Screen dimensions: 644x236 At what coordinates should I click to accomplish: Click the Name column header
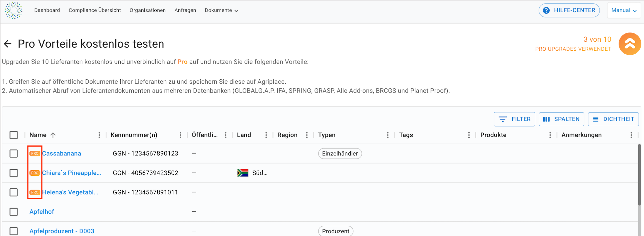click(x=38, y=135)
